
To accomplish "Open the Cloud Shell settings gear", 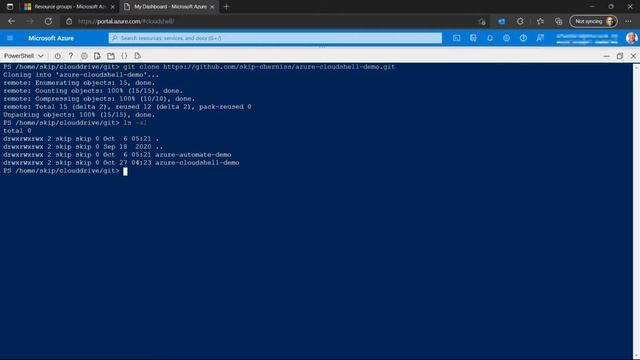I will (x=84, y=56).
